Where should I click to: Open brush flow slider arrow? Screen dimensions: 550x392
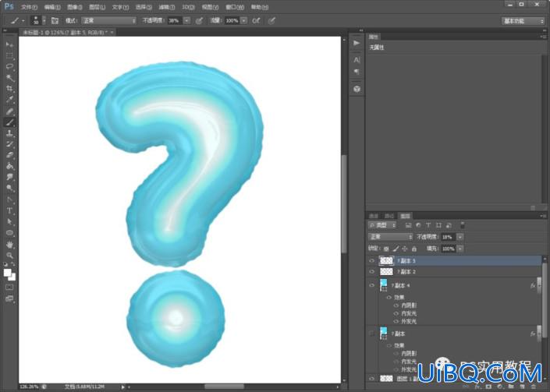pyautogui.click(x=243, y=21)
